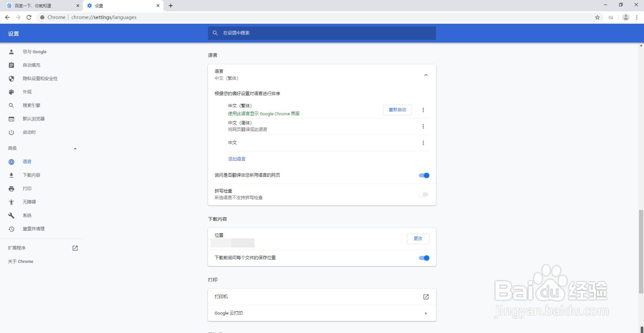
Task: Open the profile avatar menu
Action: (x=625, y=17)
